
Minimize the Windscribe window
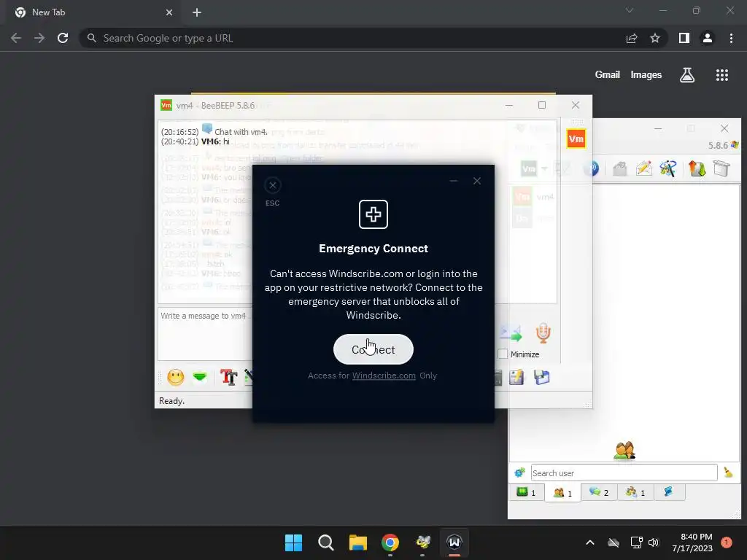click(454, 181)
